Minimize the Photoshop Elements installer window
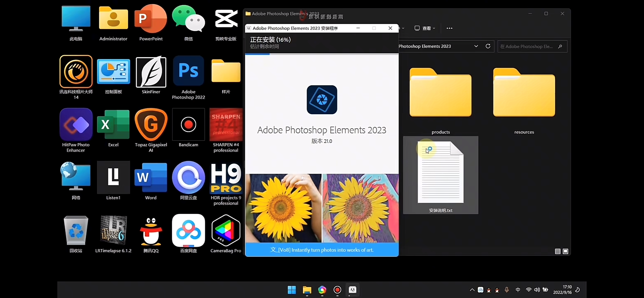 click(358, 28)
